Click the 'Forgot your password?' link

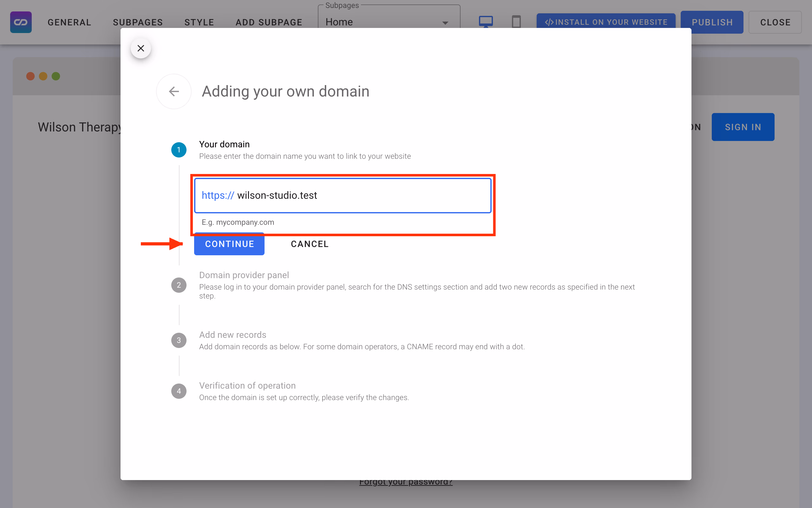(406, 482)
